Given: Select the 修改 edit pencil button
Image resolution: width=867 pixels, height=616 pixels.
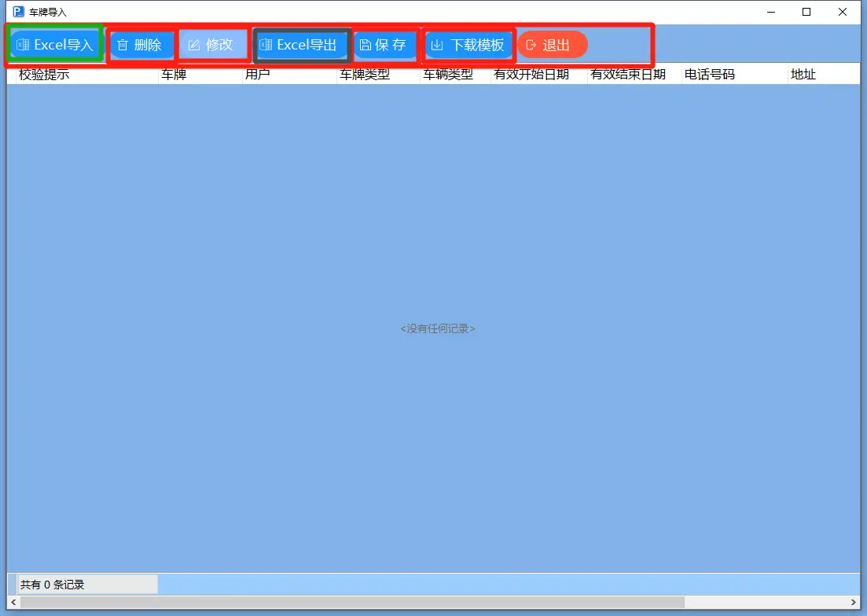Looking at the screenshot, I should click(x=212, y=45).
